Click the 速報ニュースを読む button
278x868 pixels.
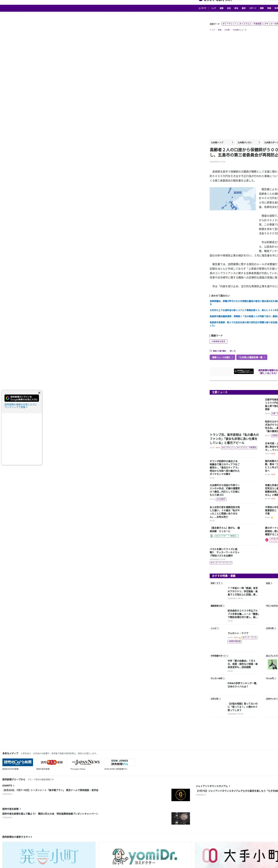click(222, 357)
